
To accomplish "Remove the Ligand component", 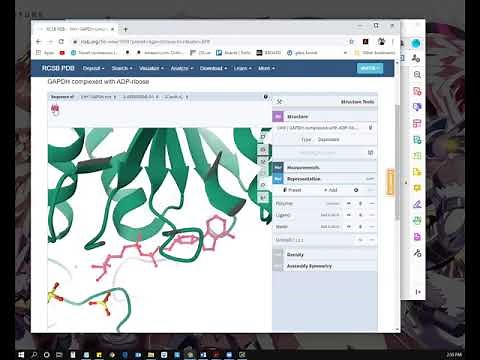I will pyautogui.click(x=360, y=215).
